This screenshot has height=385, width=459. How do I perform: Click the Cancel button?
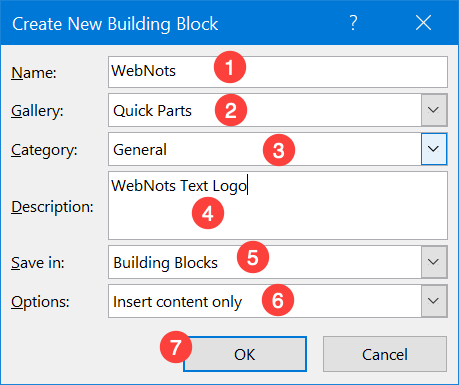pos(385,354)
